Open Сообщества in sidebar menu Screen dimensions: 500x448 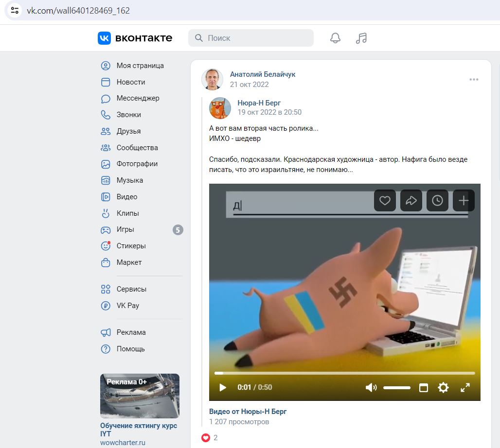137,148
